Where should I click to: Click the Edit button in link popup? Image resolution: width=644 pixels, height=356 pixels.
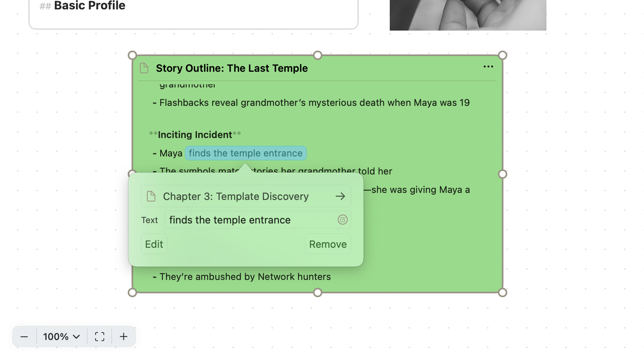click(154, 244)
